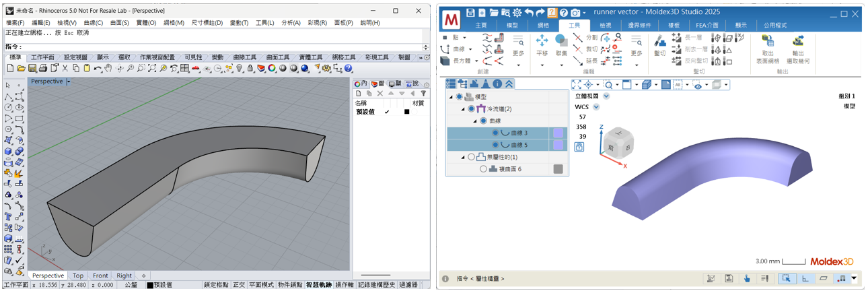The height and width of the screenshot is (291, 868).
Task: Open the Perspective viewport title dropdown
Action: [68, 82]
